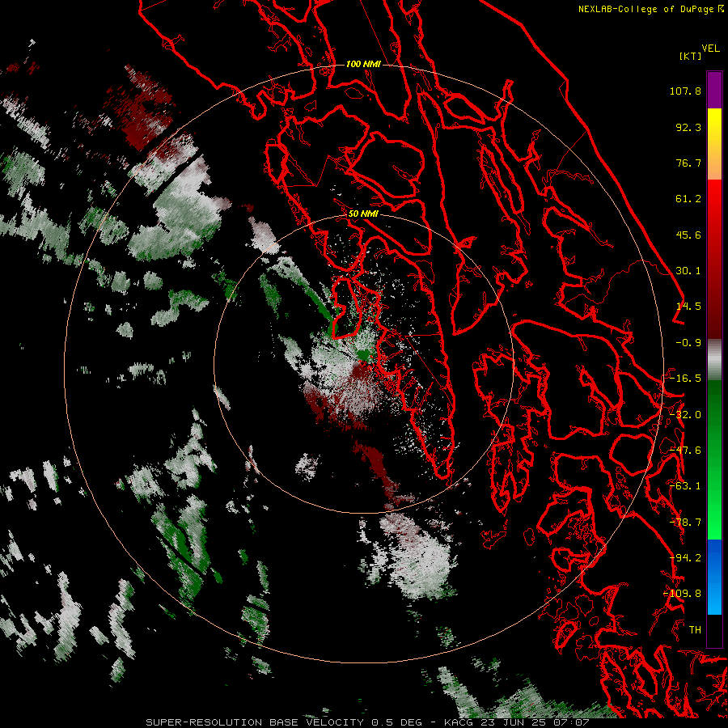Click the VEL legend title
This screenshot has height=728, width=728.
(711, 49)
